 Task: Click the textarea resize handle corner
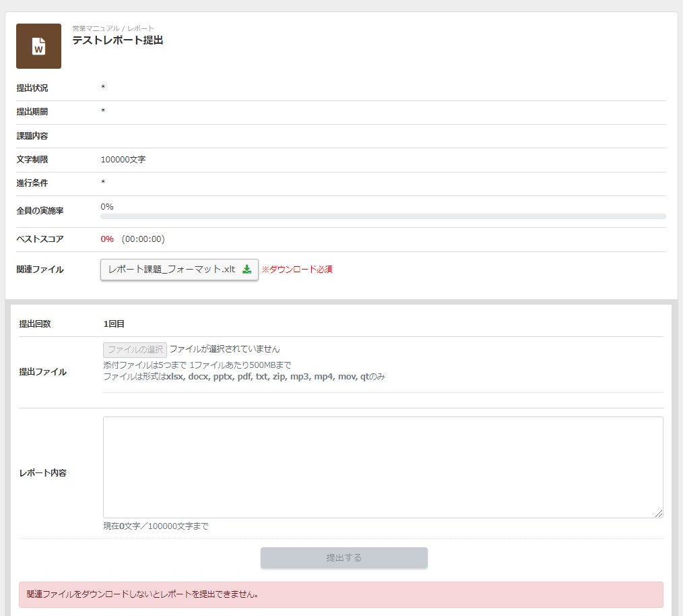coord(659,514)
